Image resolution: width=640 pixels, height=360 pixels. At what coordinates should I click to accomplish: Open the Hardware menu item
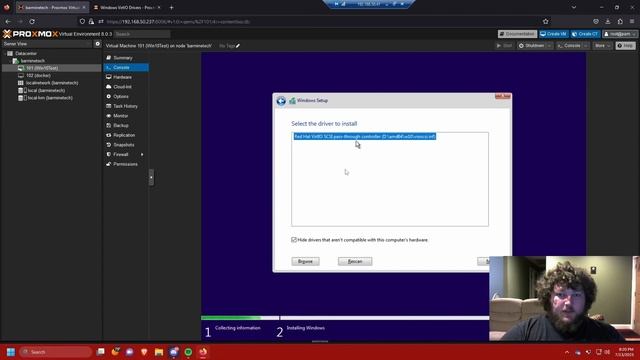point(126,77)
